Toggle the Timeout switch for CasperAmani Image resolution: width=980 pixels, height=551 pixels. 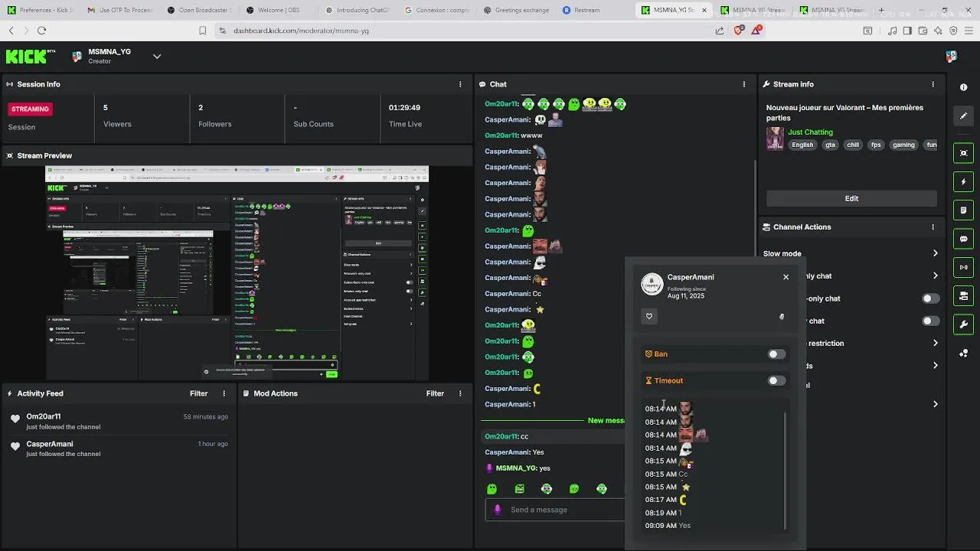pyautogui.click(x=776, y=380)
